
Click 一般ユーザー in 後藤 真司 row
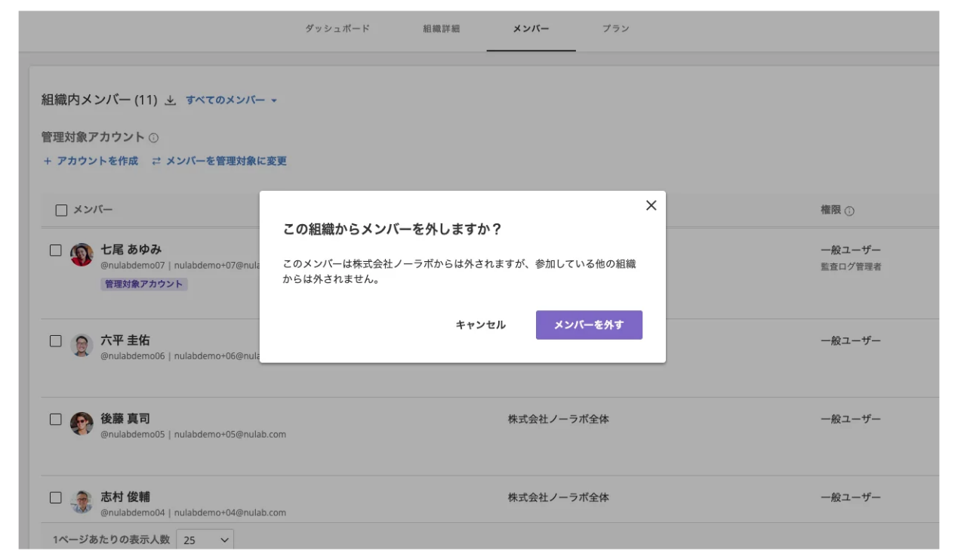(x=851, y=420)
